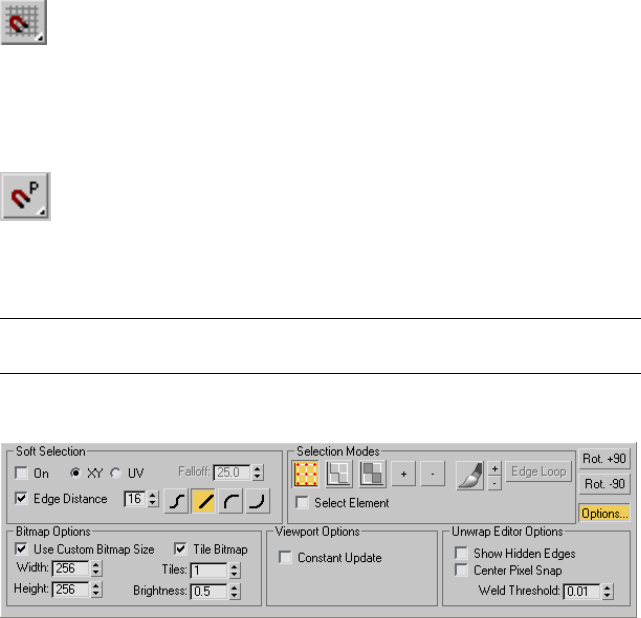Decrease paint select brush size
Viewport: 641px width, 618px height.
tap(495, 484)
